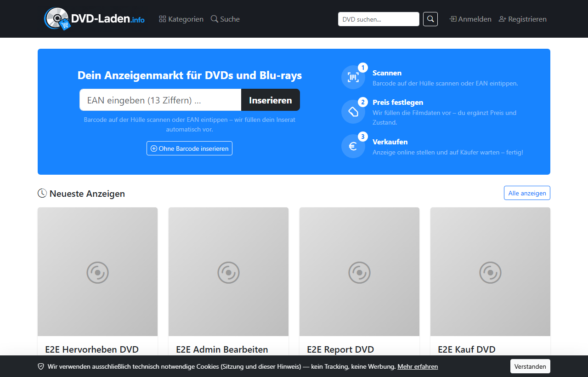This screenshot has width=588, height=377.
Task: Click the clock icon beside Neueste Anzeigen
Action: 42,193
